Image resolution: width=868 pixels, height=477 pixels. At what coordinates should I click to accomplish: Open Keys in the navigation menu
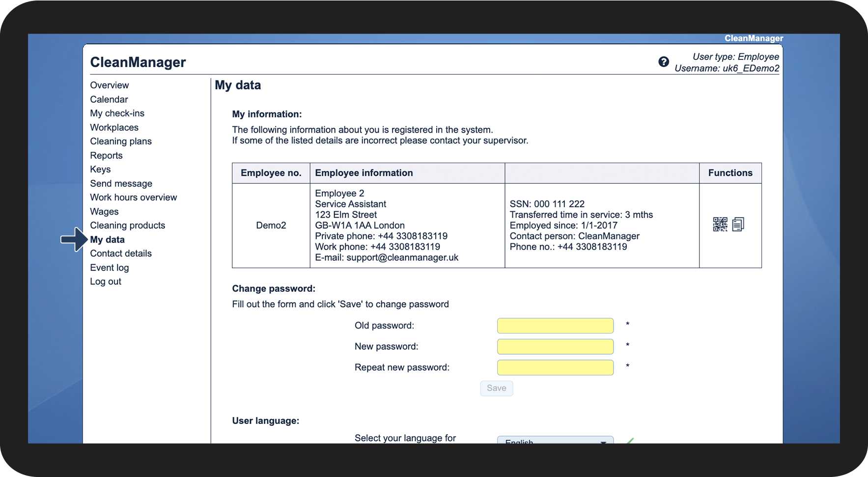(100, 169)
